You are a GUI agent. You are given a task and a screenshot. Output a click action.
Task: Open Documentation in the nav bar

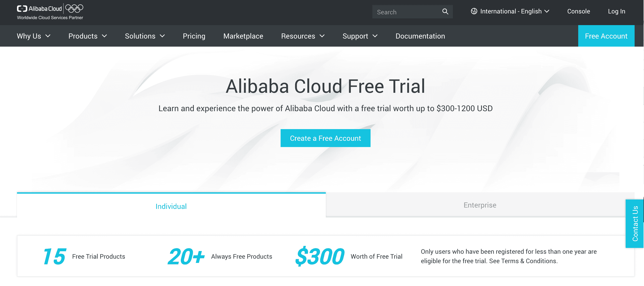click(420, 36)
